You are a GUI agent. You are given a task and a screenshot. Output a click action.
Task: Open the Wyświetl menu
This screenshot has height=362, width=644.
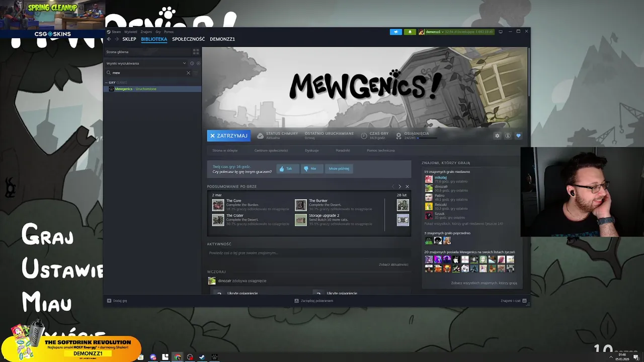(130, 32)
